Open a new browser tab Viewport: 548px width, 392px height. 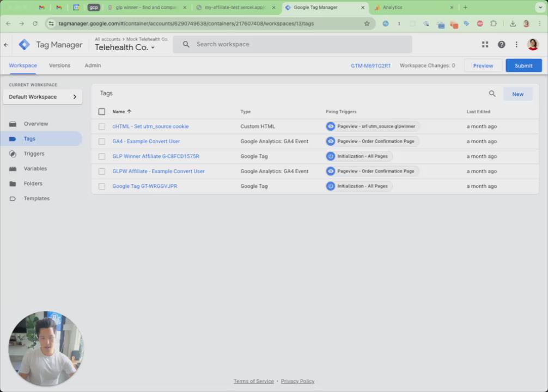(x=465, y=7)
